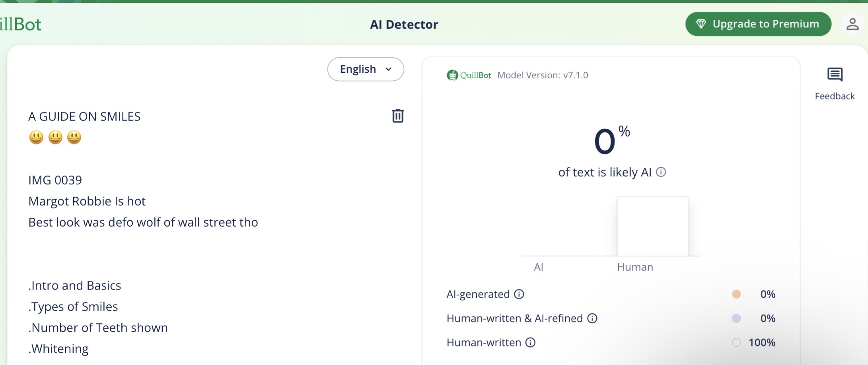
Task: Click the 'IMG 0039' line
Action: point(55,180)
